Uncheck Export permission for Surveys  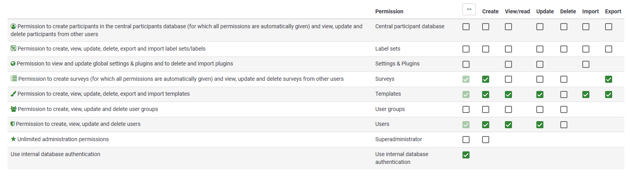(x=608, y=79)
